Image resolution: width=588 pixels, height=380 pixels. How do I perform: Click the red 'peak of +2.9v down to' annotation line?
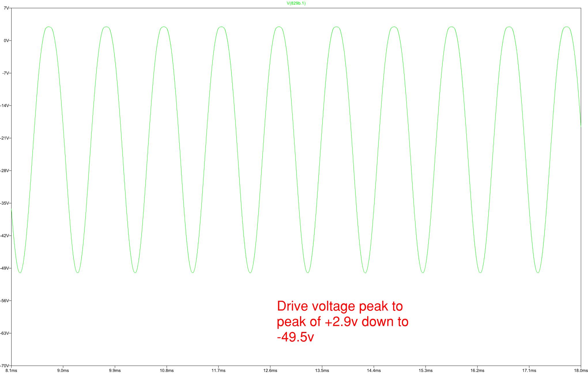click(x=343, y=322)
